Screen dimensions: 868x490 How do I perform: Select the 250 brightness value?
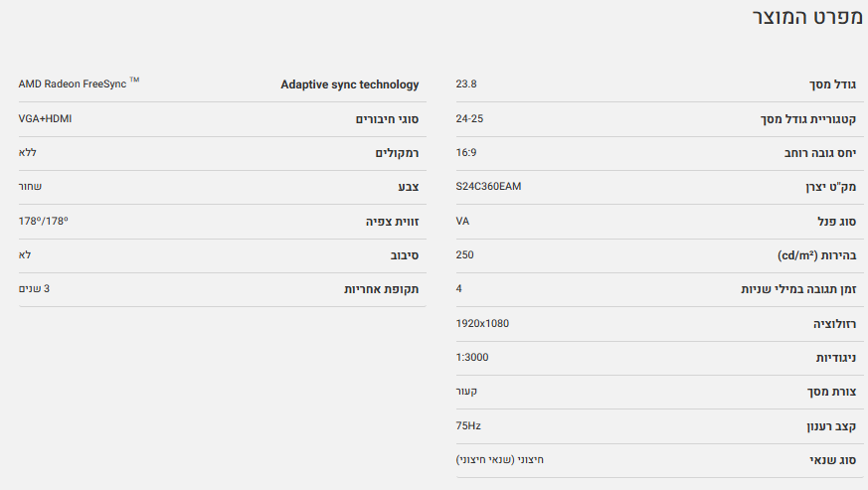tap(464, 254)
